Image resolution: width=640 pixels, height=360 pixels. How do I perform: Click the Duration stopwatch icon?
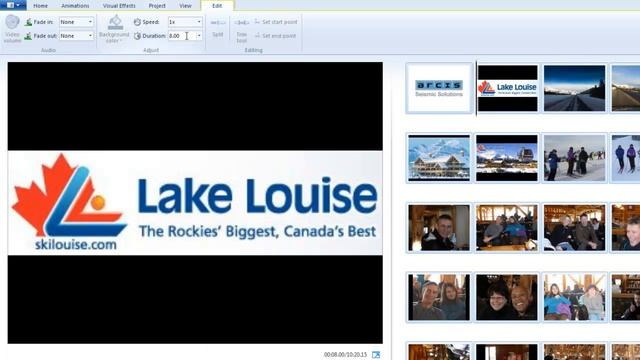pyautogui.click(x=137, y=36)
